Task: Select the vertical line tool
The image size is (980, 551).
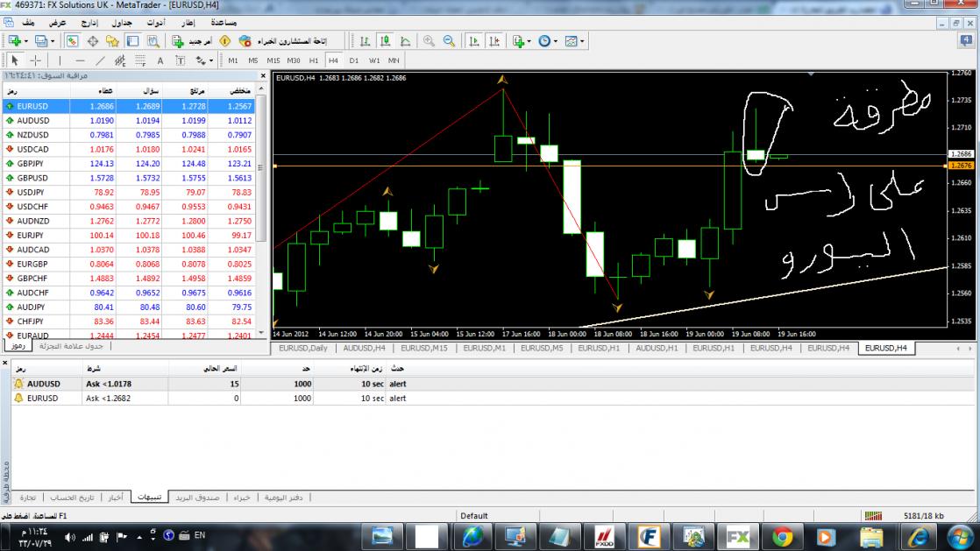Action: [x=60, y=60]
